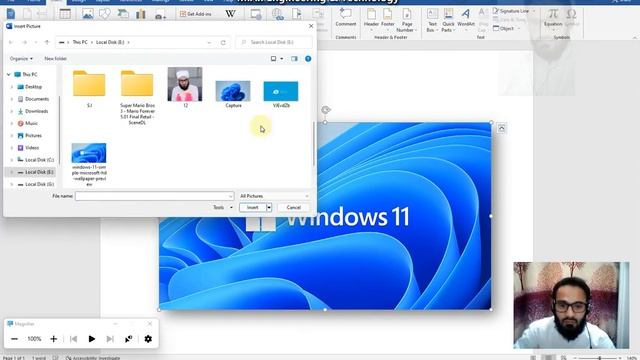Select the windows-11 wallpaper preview file
Screen dimensions: 640x360
89,164
